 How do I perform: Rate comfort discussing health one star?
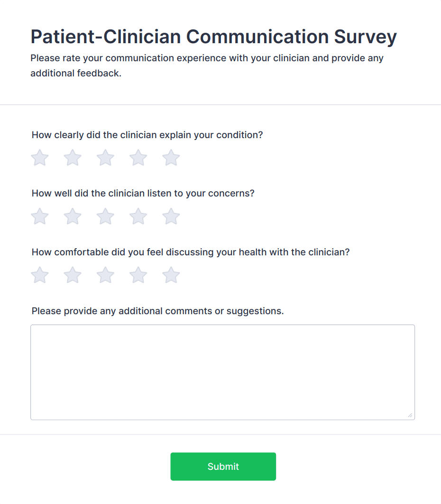click(x=40, y=275)
